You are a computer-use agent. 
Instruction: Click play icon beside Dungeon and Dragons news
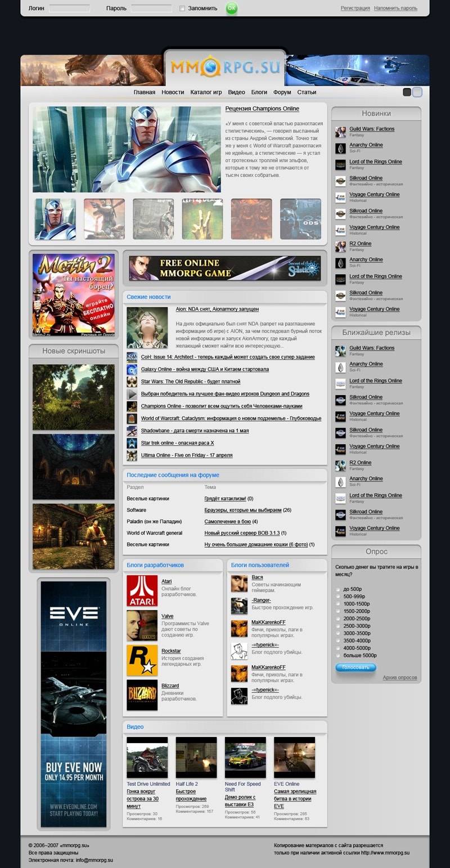132,394
